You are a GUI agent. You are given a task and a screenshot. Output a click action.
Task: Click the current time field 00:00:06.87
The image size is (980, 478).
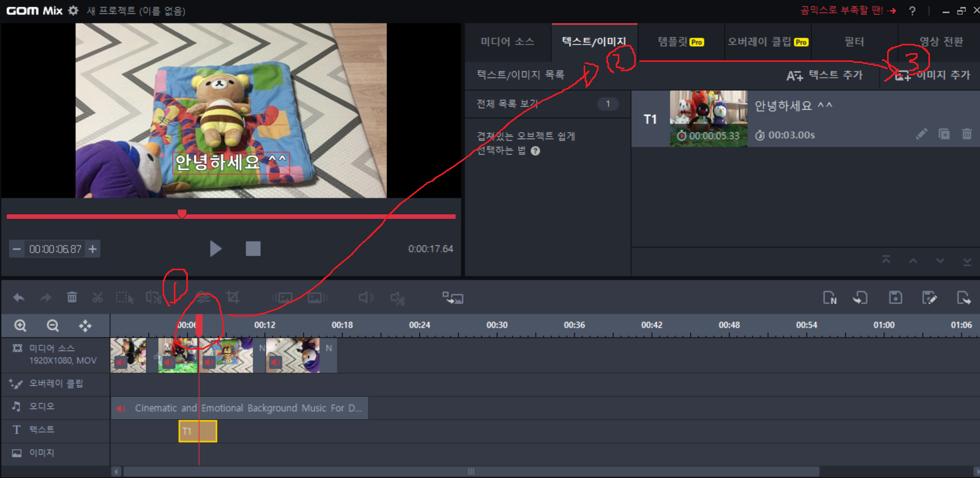tap(55, 250)
